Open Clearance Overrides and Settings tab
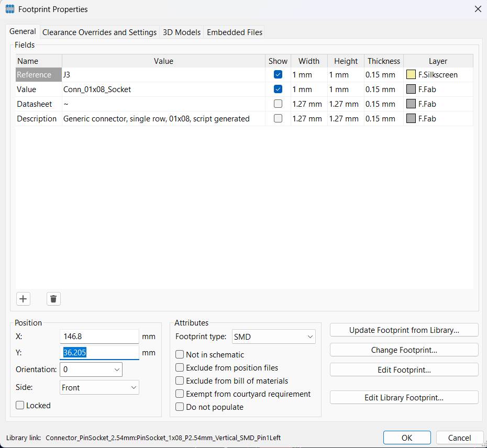This screenshot has width=487, height=448. (x=99, y=32)
